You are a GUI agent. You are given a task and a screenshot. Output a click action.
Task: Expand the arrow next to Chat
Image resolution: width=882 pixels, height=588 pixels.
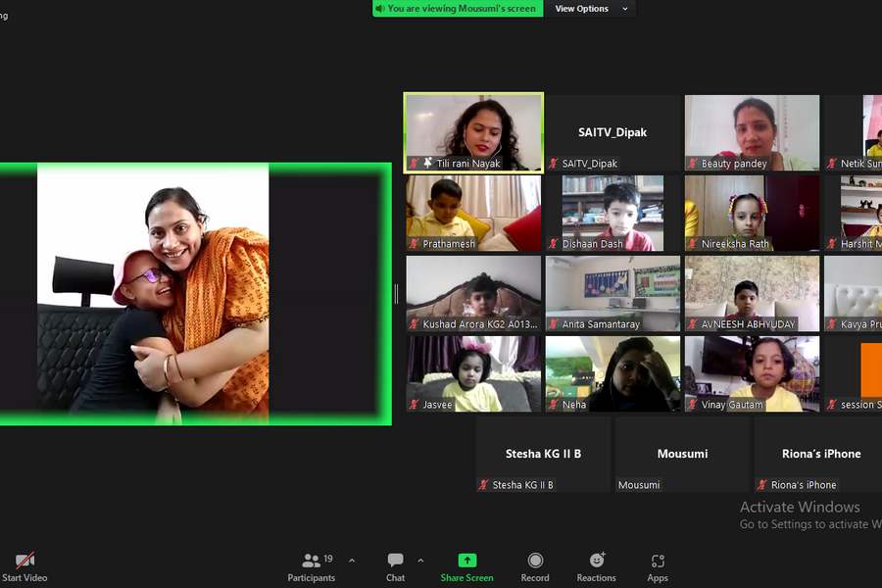(420, 561)
